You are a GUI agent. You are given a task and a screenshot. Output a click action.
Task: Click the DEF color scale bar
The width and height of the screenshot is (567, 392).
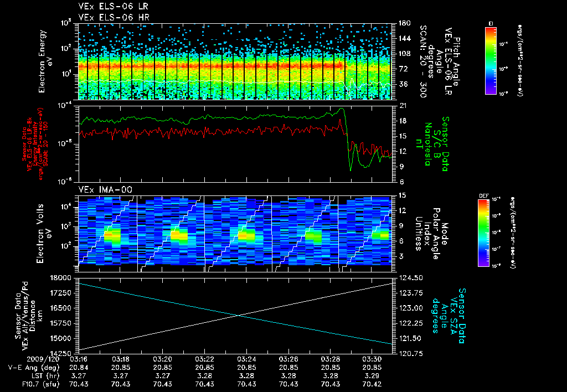483,233
